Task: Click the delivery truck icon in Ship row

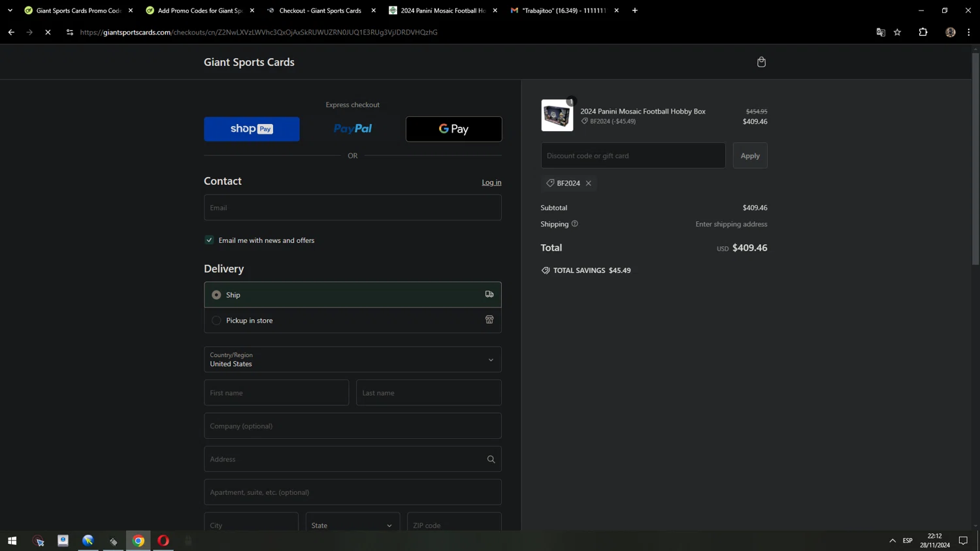Action: (x=489, y=294)
